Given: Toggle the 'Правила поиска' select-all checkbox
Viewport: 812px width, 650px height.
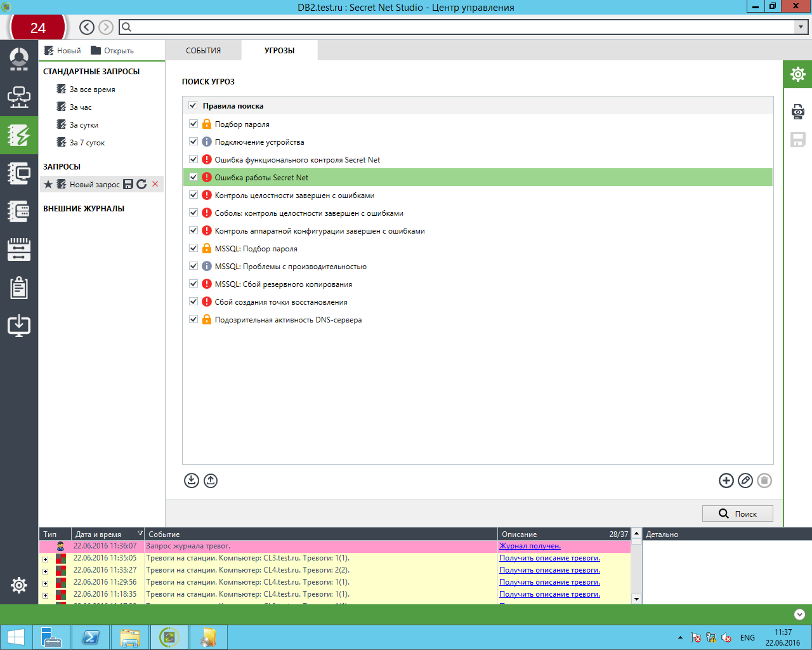Looking at the screenshot, I should tap(193, 105).
